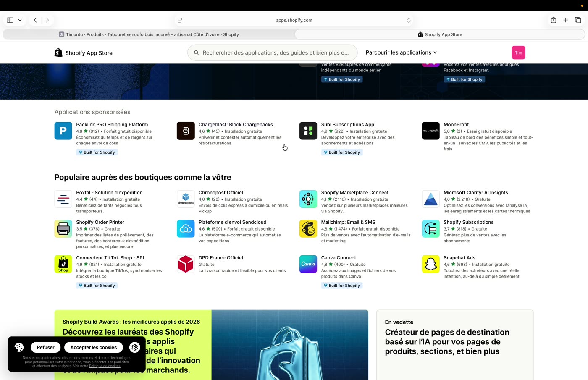Open Chargeblast: Block Chargebacks title
The image size is (588, 380).
point(236,125)
